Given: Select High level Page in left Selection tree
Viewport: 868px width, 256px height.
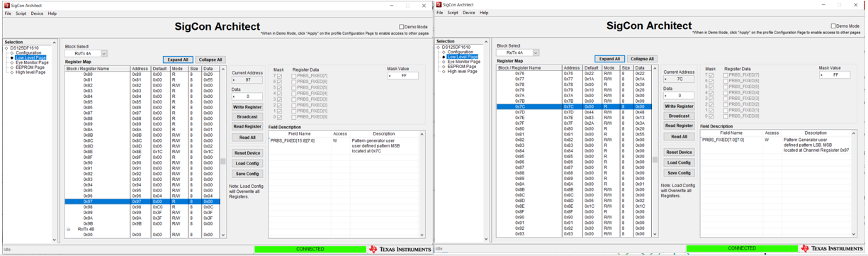Looking at the screenshot, I should coord(30,72).
